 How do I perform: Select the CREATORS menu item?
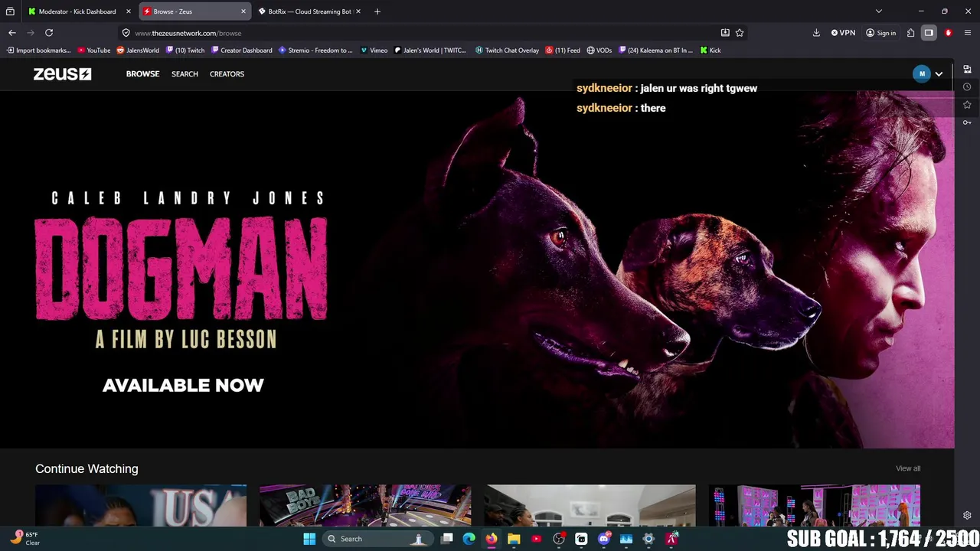point(227,74)
